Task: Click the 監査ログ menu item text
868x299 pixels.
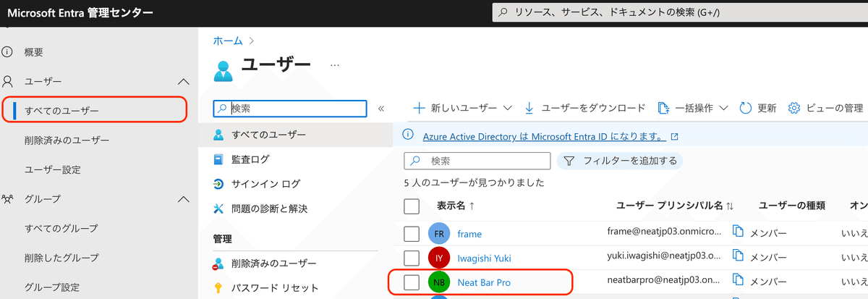Action: [x=250, y=159]
